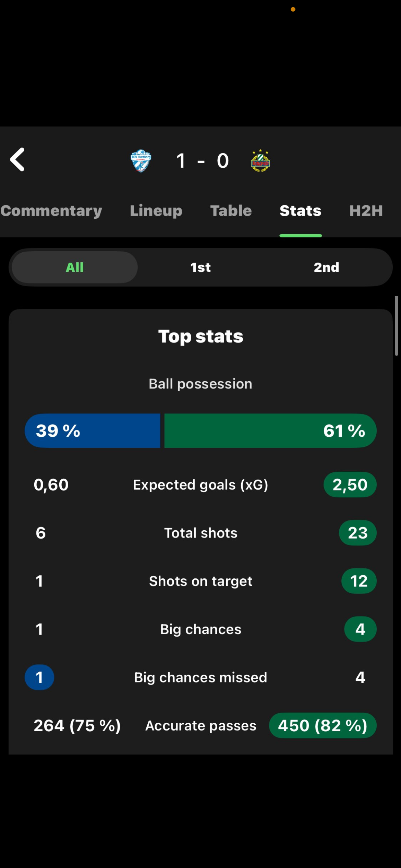Click the vertical scrollbar on the right
This screenshot has height=868, width=401.
click(397, 326)
